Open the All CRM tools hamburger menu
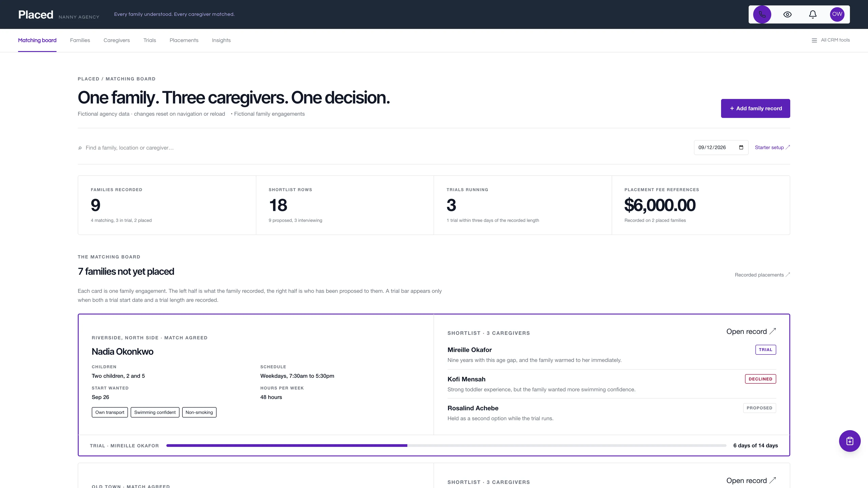The width and height of the screenshot is (868, 488). (x=831, y=40)
